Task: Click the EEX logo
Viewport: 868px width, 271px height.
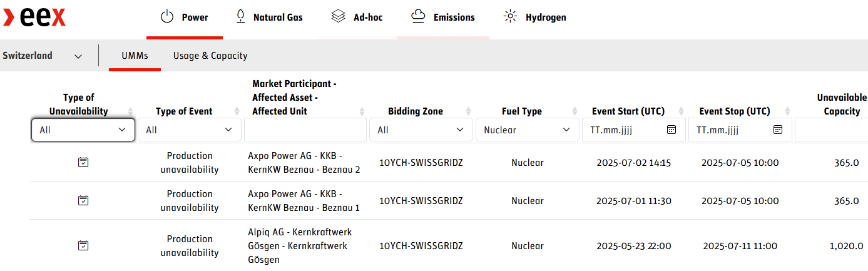Action: pyautogui.click(x=34, y=17)
